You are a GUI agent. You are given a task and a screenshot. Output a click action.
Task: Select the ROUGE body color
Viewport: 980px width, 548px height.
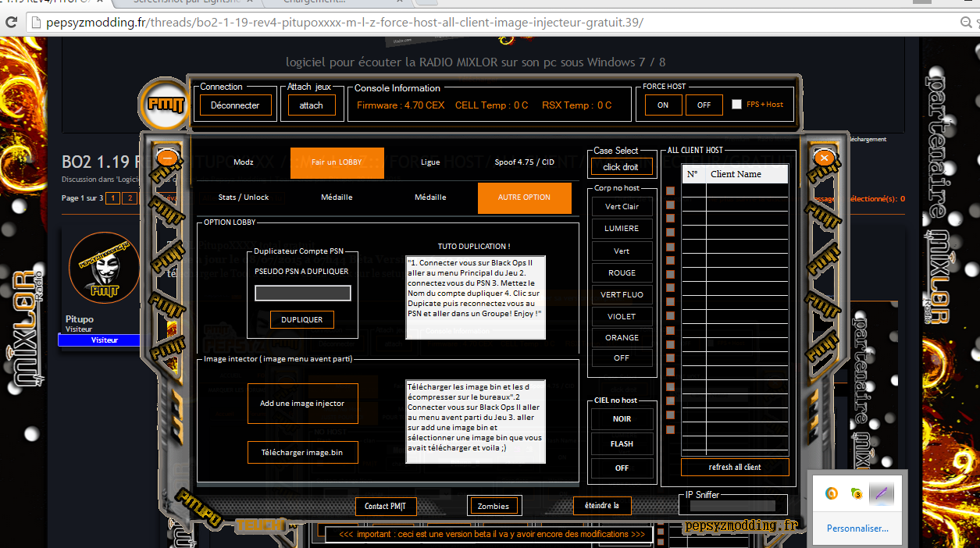(x=622, y=273)
